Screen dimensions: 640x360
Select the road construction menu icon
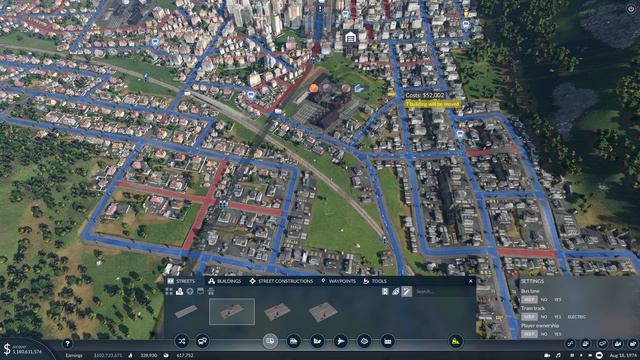(270, 341)
